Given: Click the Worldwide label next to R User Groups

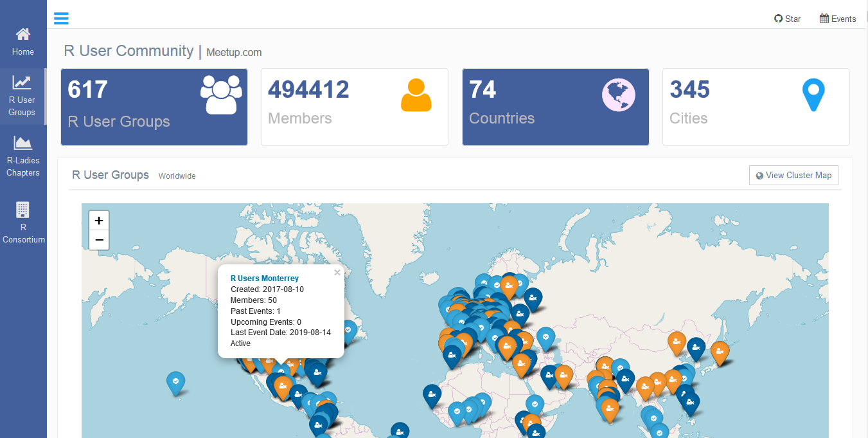Looking at the screenshot, I should coord(177,176).
